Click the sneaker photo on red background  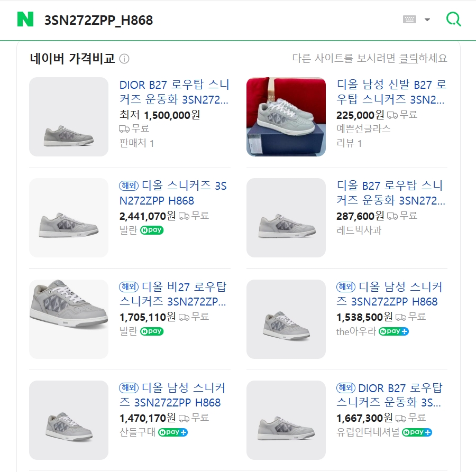click(x=286, y=117)
